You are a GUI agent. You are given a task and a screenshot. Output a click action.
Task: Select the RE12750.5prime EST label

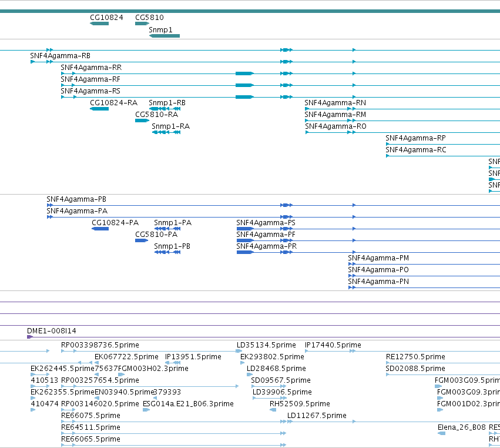tap(415, 357)
